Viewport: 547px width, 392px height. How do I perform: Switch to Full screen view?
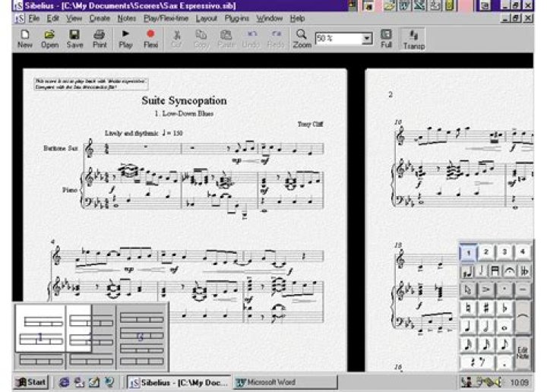click(x=386, y=39)
